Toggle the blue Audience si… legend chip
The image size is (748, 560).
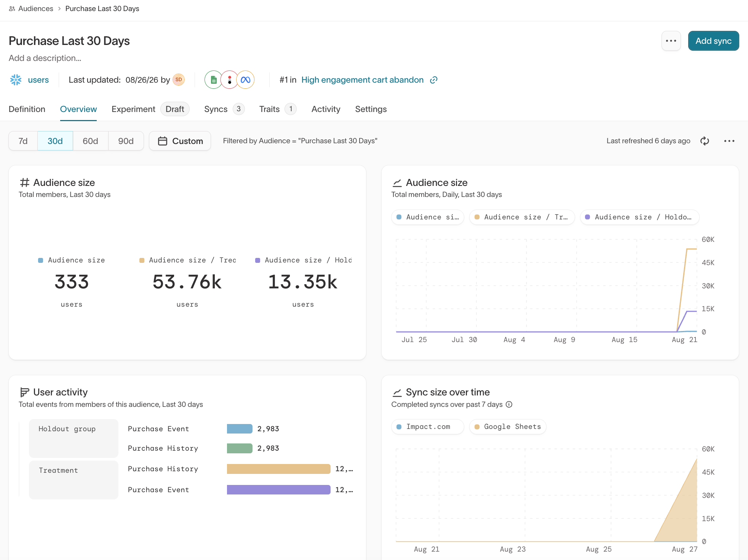point(428,217)
